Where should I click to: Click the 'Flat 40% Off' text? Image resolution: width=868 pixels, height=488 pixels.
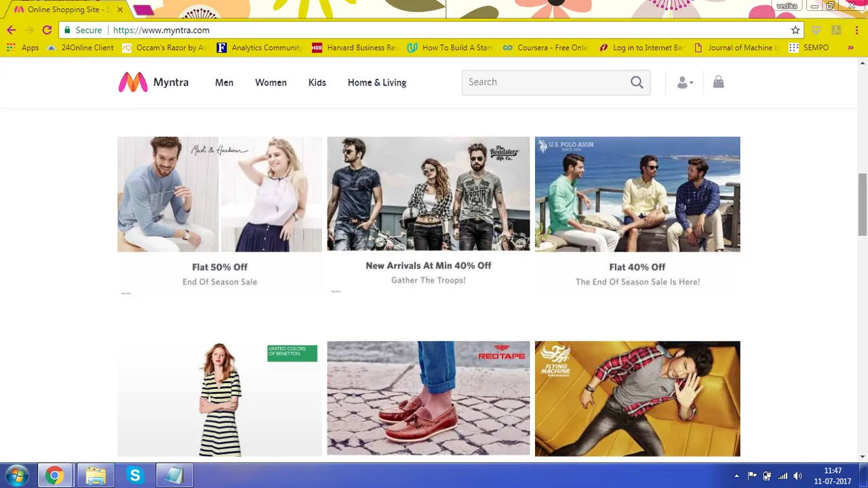(637, 267)
